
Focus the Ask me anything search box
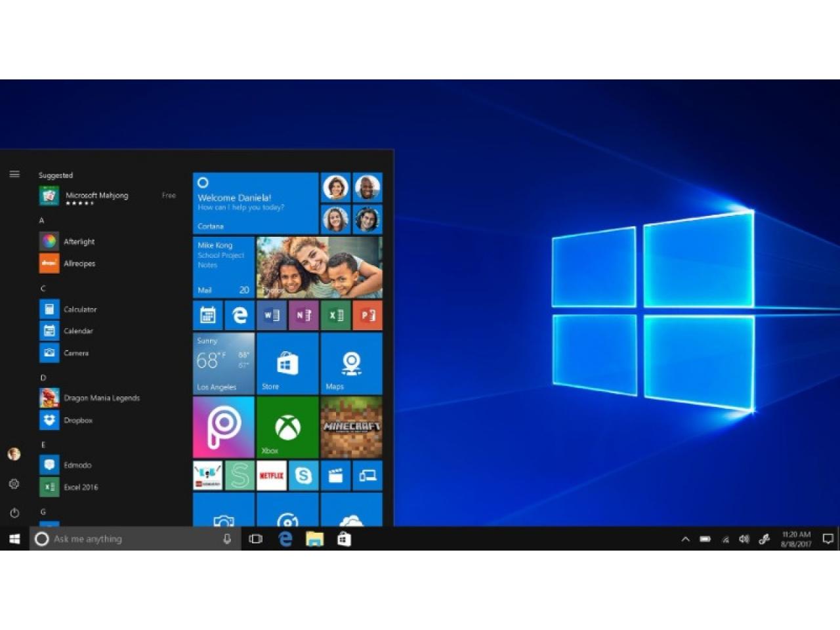[x=135, y=539]
